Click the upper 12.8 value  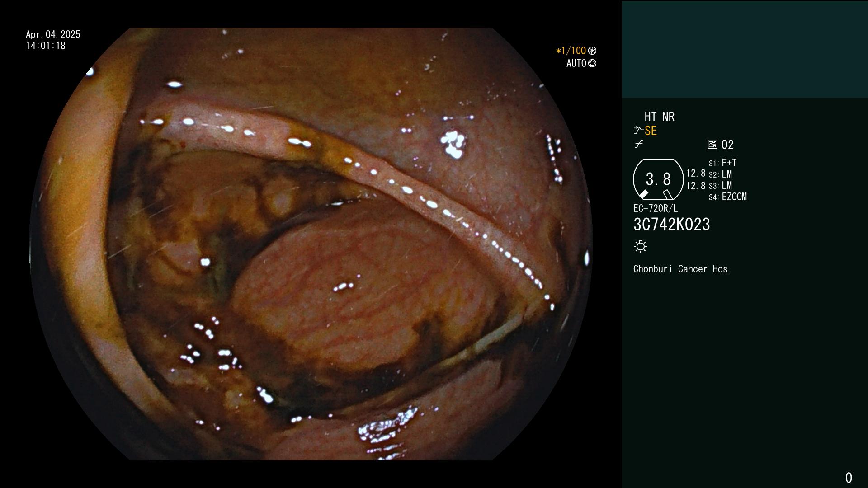tap(696, 173)
